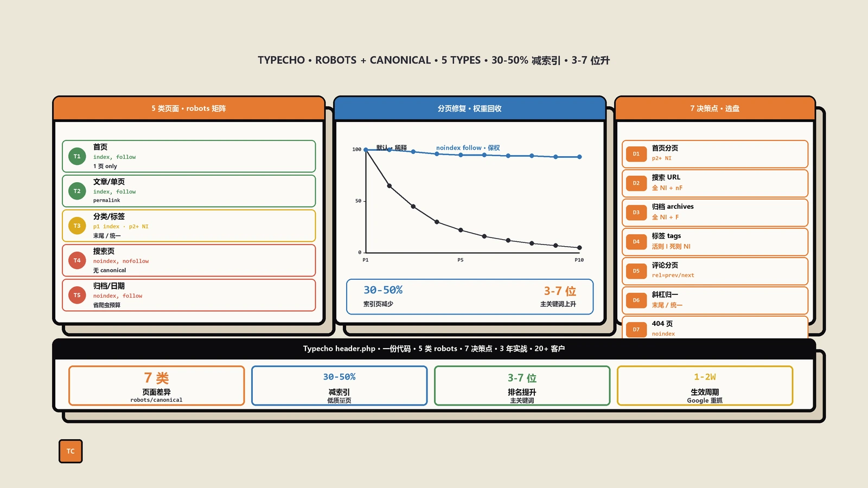
Task: Click 'index, follow' in the 文章/单页 card
Action: click(114, 192)
